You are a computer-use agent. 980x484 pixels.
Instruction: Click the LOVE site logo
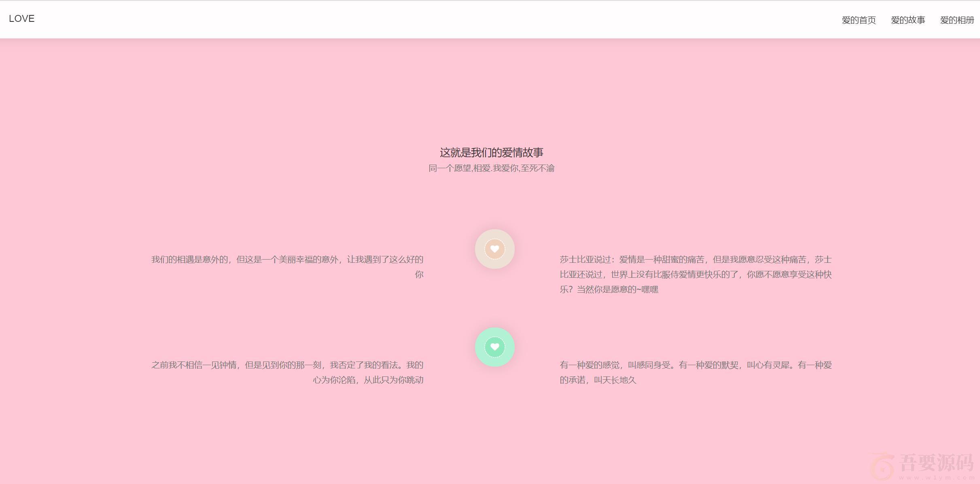[22, 19]
